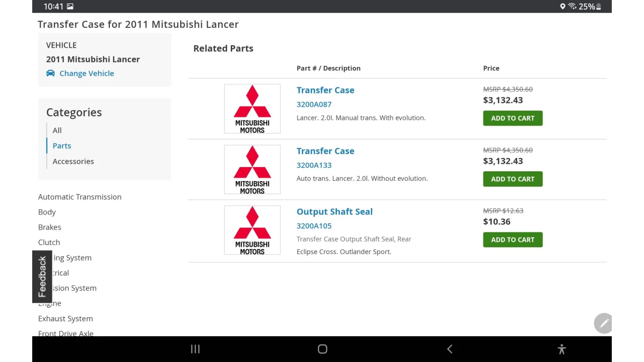The height and width of the screenshot is (362, 644).
Task: Tap the location pin status icon
Action: click(x=563, y=6)
